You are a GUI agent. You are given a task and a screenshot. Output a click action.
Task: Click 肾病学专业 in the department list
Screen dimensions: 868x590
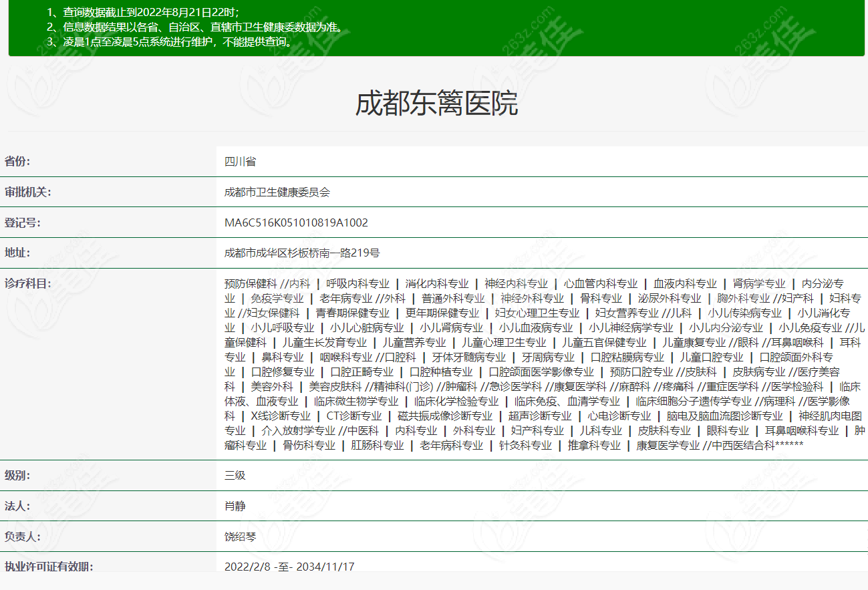point(759,283)
